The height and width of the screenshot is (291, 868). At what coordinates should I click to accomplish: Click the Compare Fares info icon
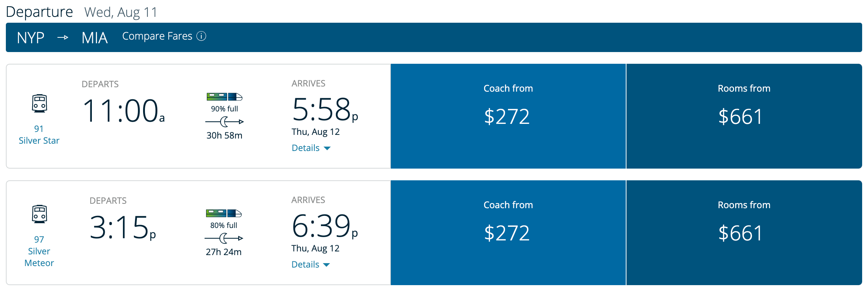[201, 36]
